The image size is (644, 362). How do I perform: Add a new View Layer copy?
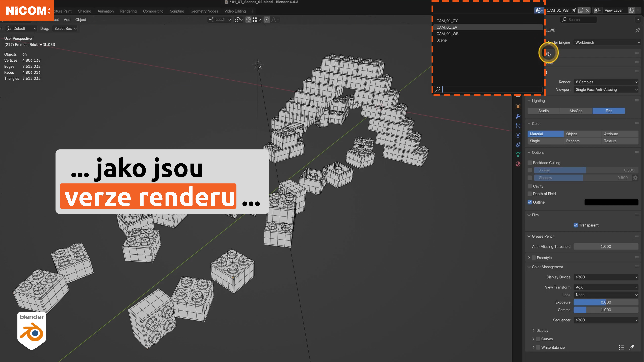coord(631,10)
